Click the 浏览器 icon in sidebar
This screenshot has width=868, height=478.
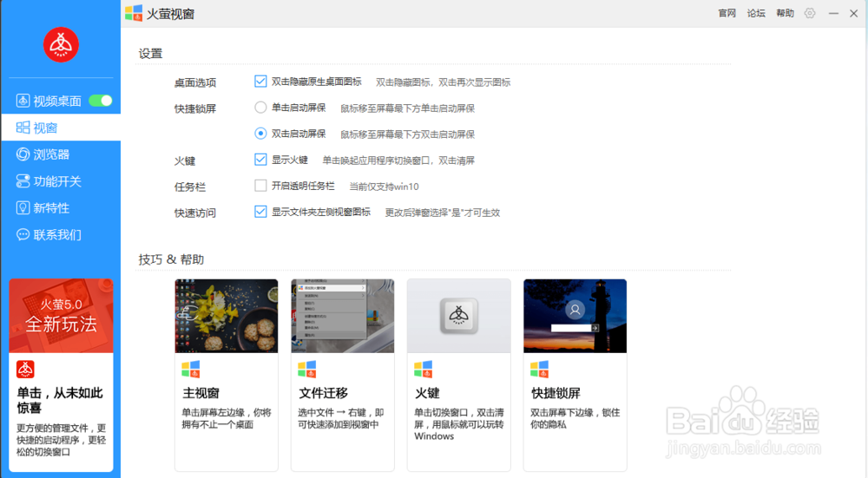(x=23, y=154)
